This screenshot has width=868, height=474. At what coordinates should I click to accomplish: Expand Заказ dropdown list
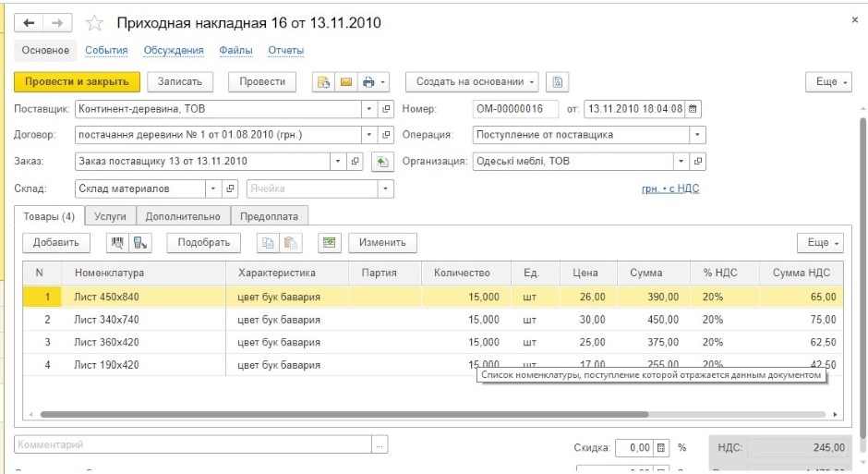[x=338, y=161]
